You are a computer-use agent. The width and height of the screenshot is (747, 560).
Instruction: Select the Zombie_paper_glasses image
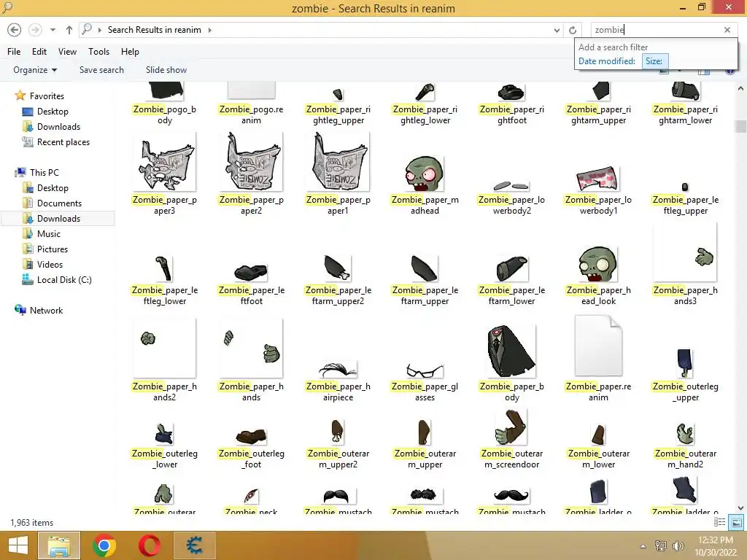[x=425, y=370]
